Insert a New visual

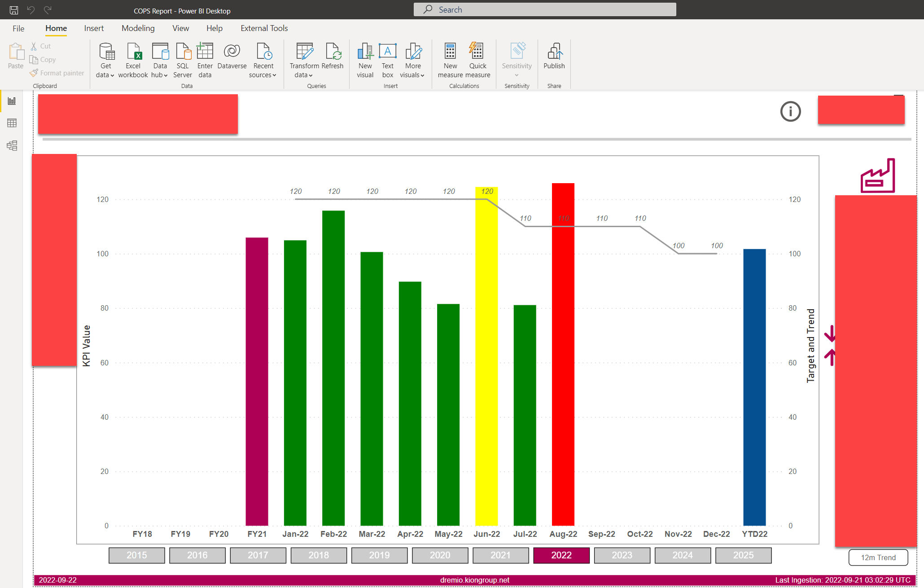point(365,61)
